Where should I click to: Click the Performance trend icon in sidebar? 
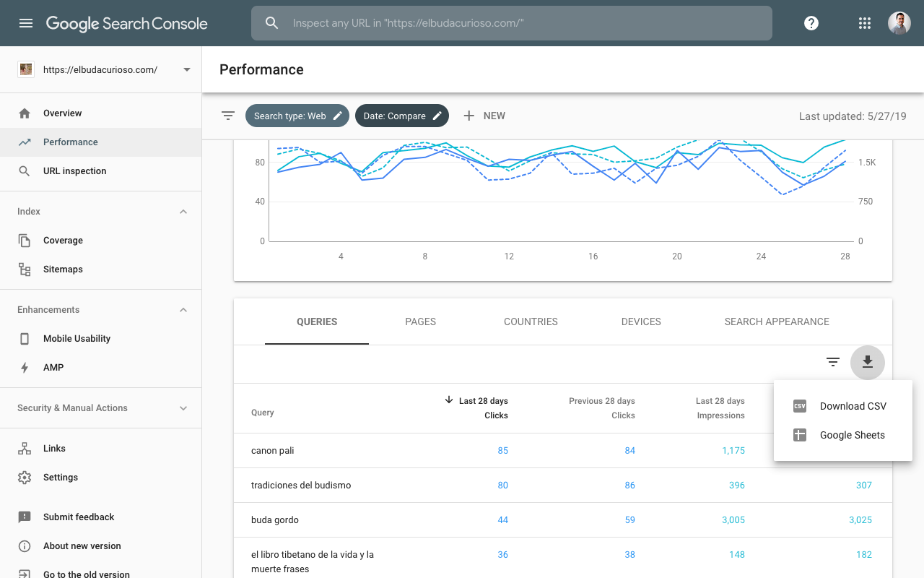pyautogui.click(x=25, y=142)
